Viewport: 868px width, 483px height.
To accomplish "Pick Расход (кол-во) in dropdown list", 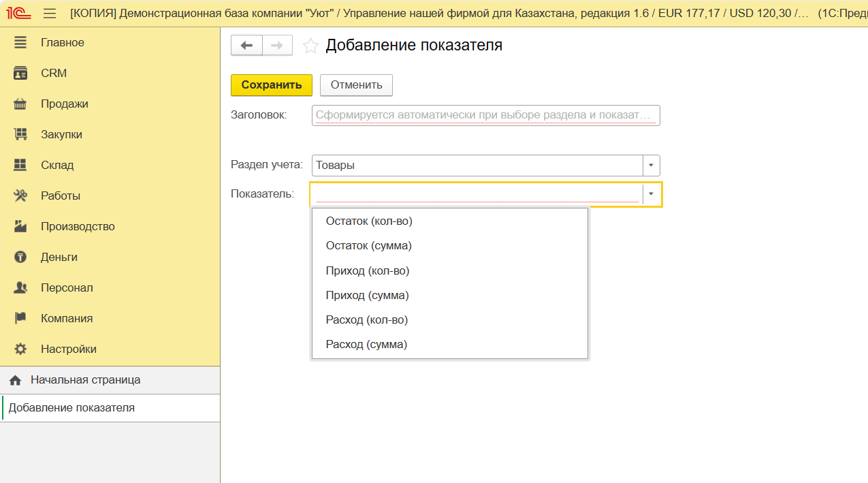I will [x=366, y=320].
